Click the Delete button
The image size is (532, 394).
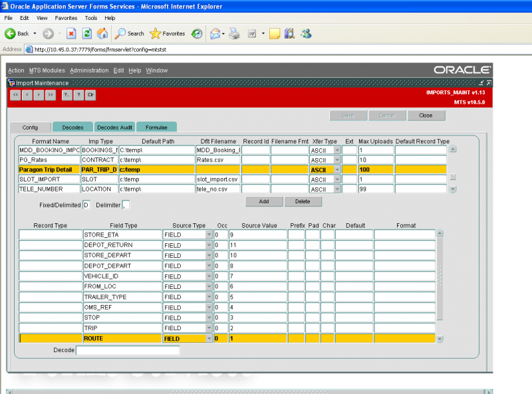[303, 201]
